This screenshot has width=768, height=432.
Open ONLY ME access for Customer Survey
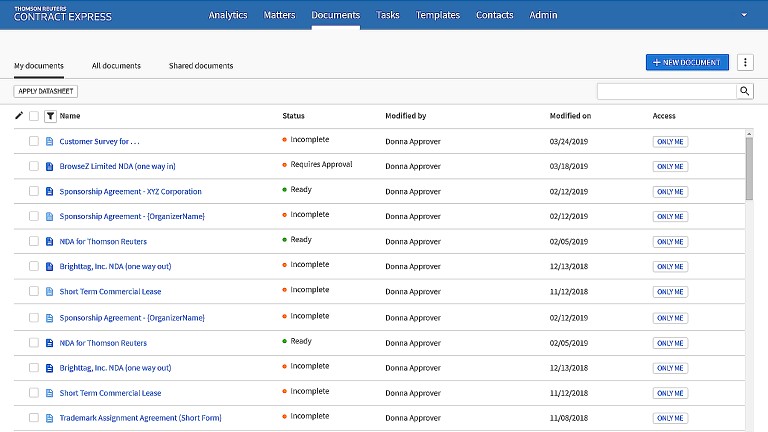coord(670,141)
